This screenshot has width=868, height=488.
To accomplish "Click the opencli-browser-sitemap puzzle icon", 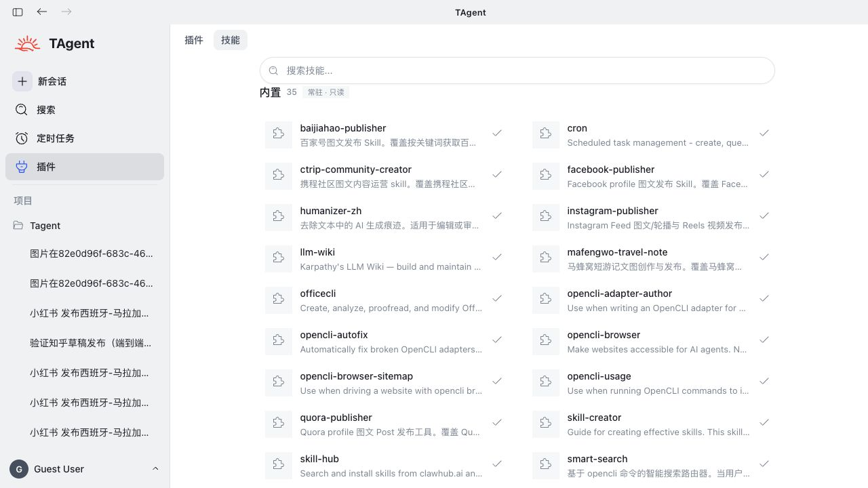I will click(x=278, y=383).
